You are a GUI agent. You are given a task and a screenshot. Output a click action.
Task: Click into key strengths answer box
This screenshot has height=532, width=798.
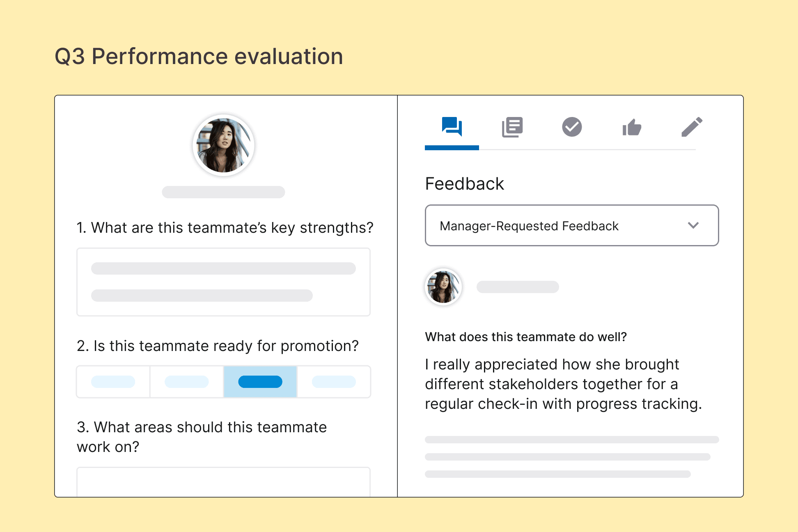(x=223, y=282)
